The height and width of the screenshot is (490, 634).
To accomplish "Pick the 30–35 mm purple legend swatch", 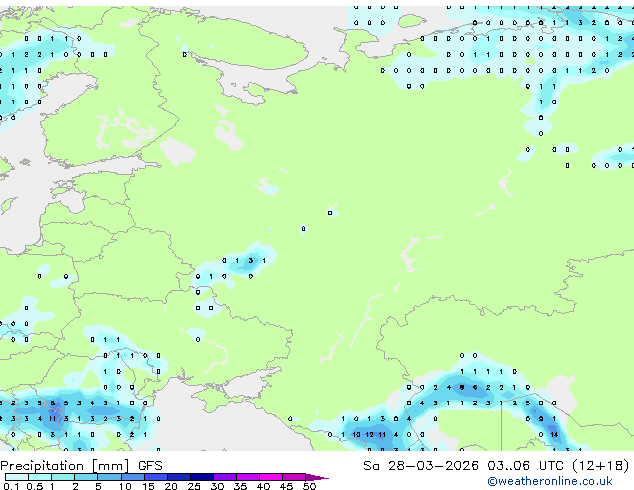I will (x=225, y=477).
